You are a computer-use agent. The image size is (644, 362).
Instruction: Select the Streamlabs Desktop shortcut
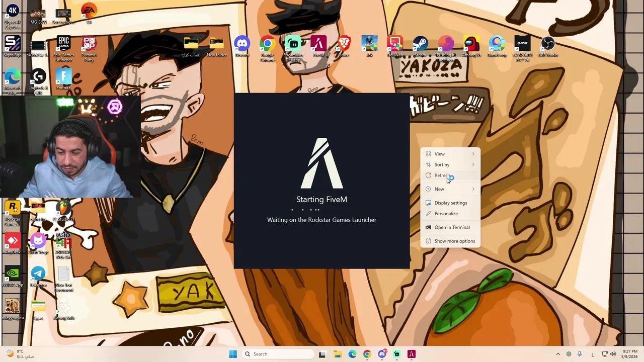[x=293, y=48]
